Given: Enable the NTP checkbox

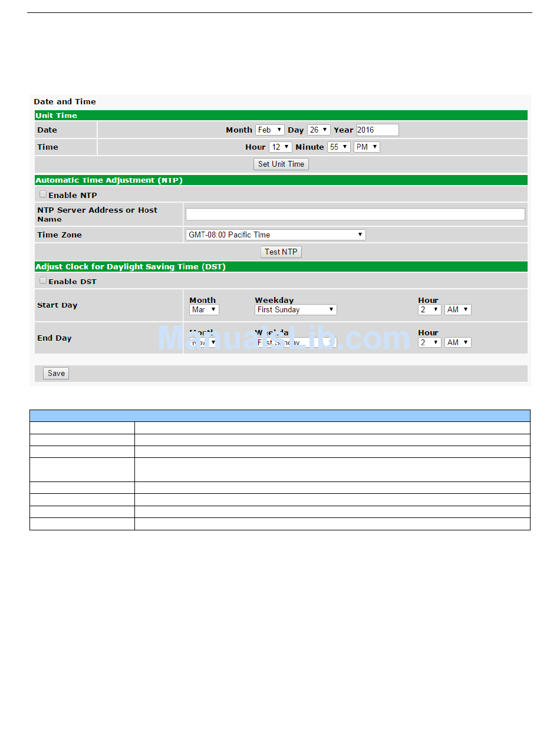Looking at the screenshot, I should point(43,194).
